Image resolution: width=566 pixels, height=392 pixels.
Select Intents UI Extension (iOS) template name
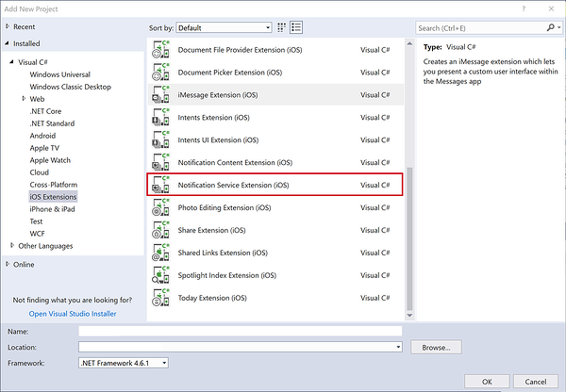tap(218, 139)
